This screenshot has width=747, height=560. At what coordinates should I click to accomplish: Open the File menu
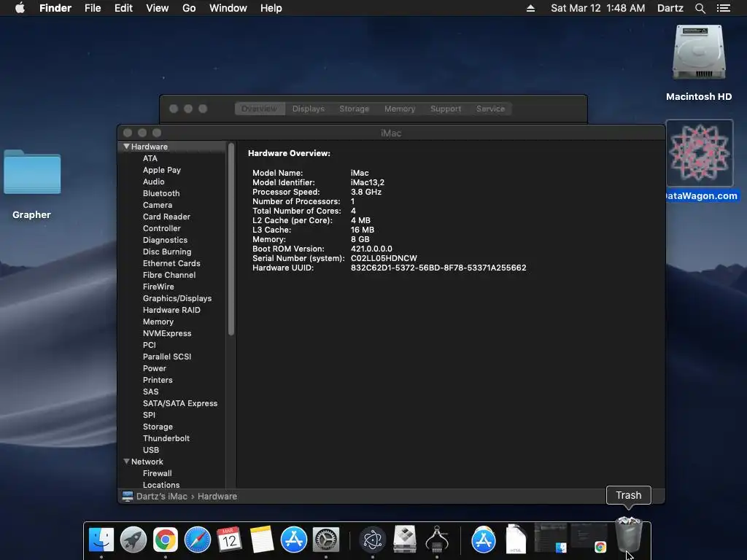[93, 8]
